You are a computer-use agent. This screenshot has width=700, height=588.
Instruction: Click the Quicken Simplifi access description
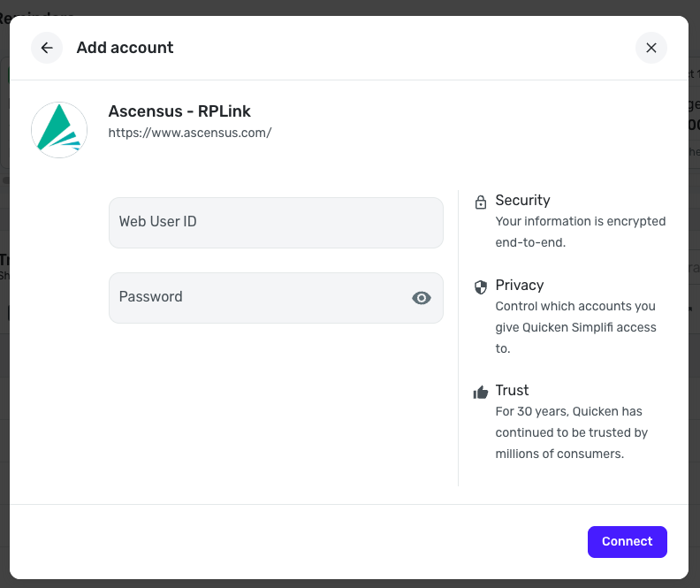point(575,327)
